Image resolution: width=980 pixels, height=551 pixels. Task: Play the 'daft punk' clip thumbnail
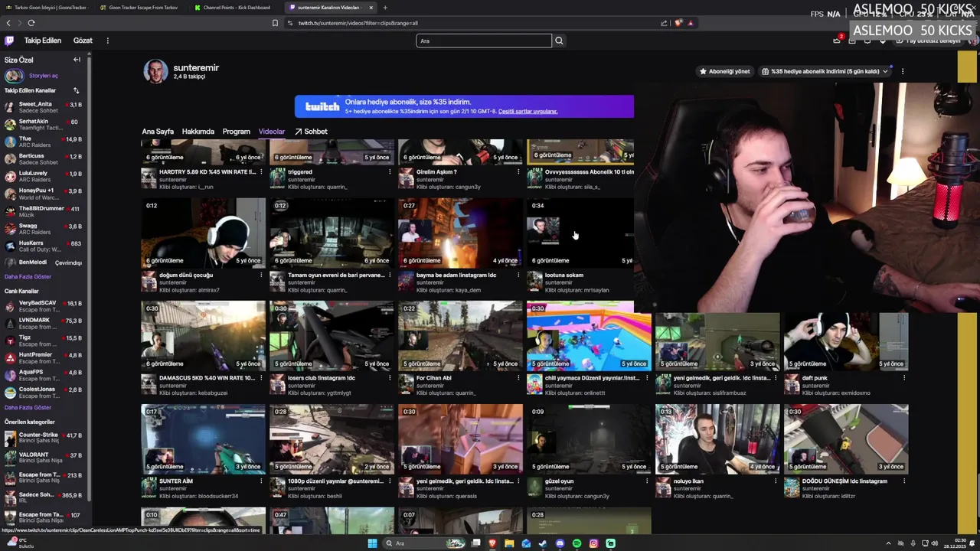pyautogui.click(x=846, y=341)
